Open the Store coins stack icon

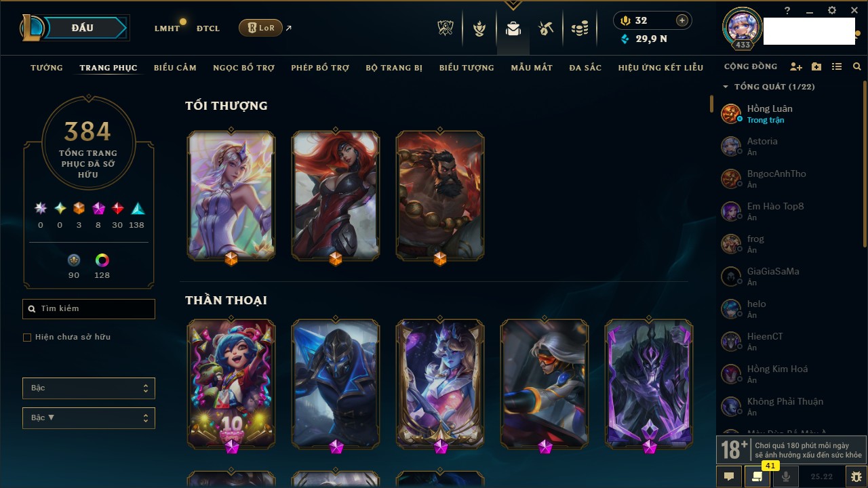pos(580,28)
